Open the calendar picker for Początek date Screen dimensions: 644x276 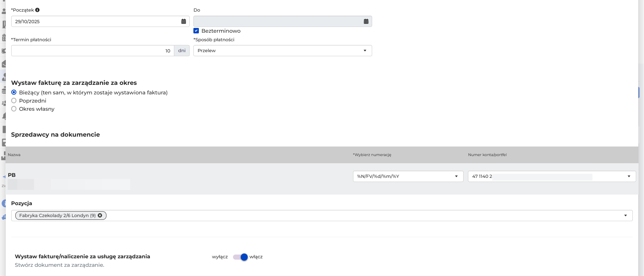184,21
